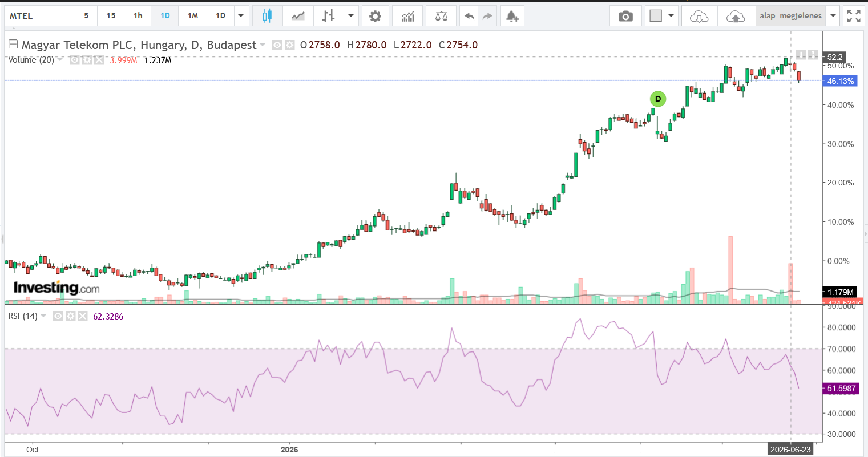
Task: Select the candlestick chart style
Action: click(x=267, y=16)
